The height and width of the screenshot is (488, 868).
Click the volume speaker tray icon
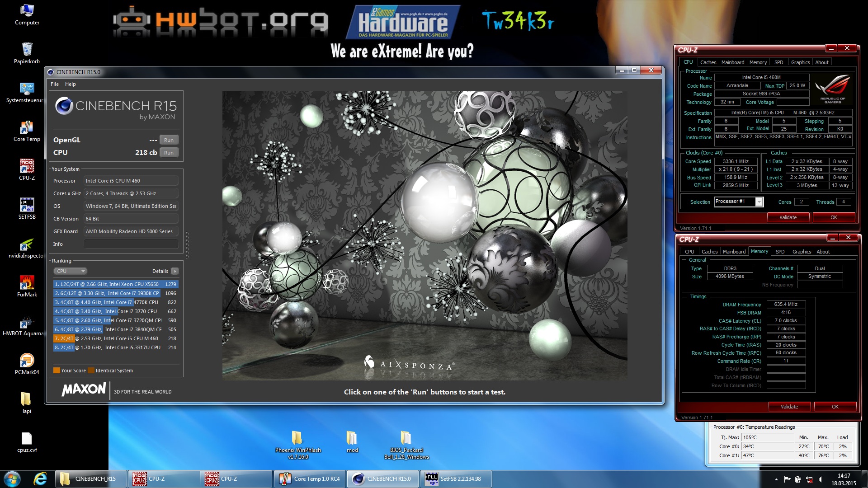pyautogui.click(x=821, y=479)
